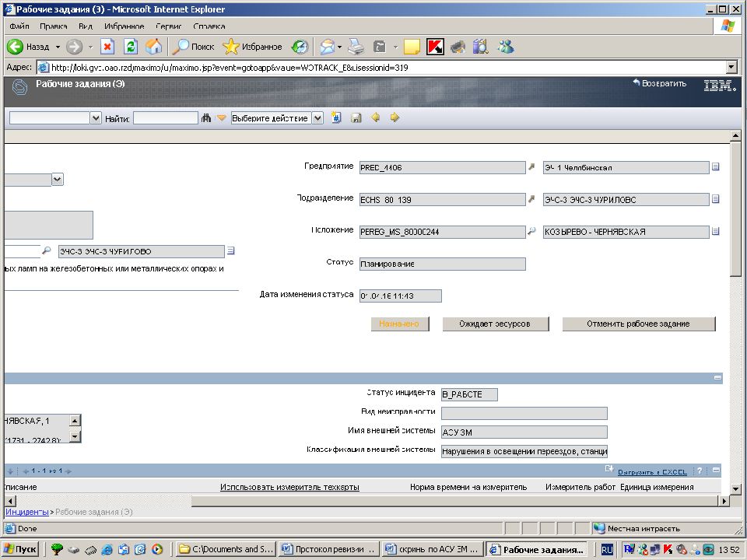Expand the Выберите действие dropdown

coord(317,117)
